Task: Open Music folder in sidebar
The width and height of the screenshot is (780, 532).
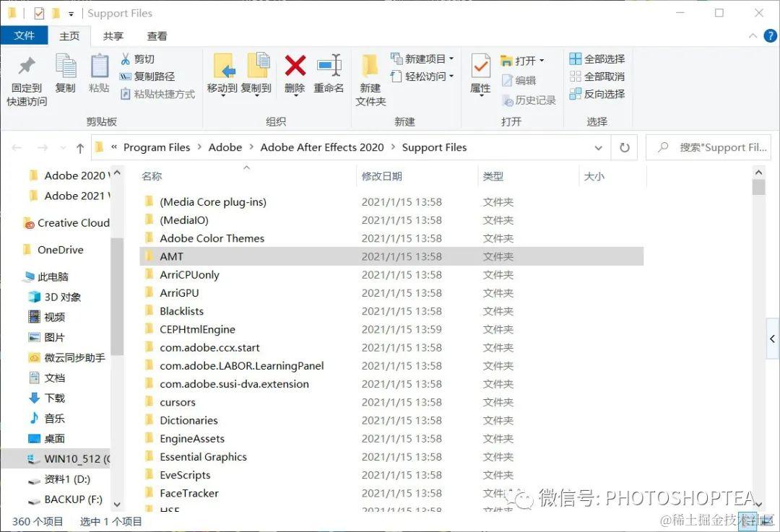Action: click(x=47, y=419)
